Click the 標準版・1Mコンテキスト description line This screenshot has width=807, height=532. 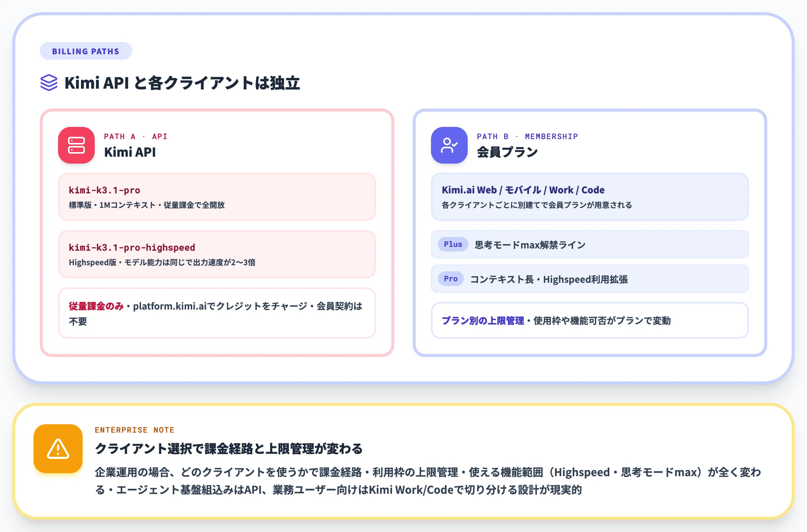147,205
